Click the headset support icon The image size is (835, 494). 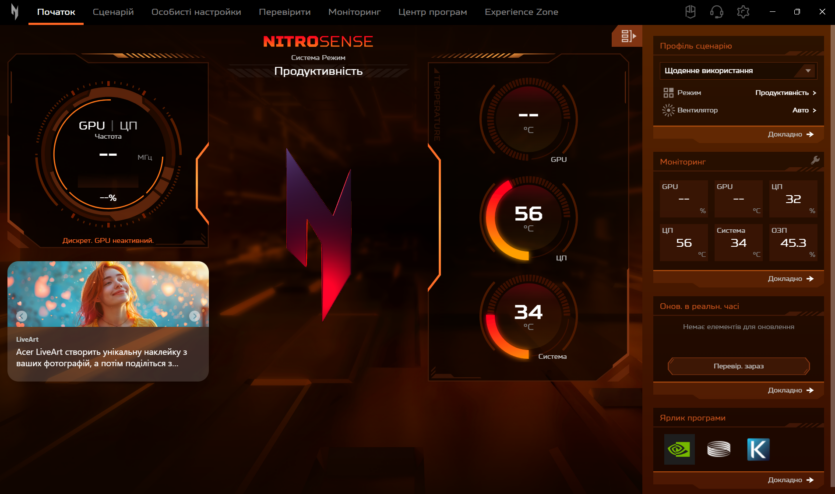coord(716,12)
